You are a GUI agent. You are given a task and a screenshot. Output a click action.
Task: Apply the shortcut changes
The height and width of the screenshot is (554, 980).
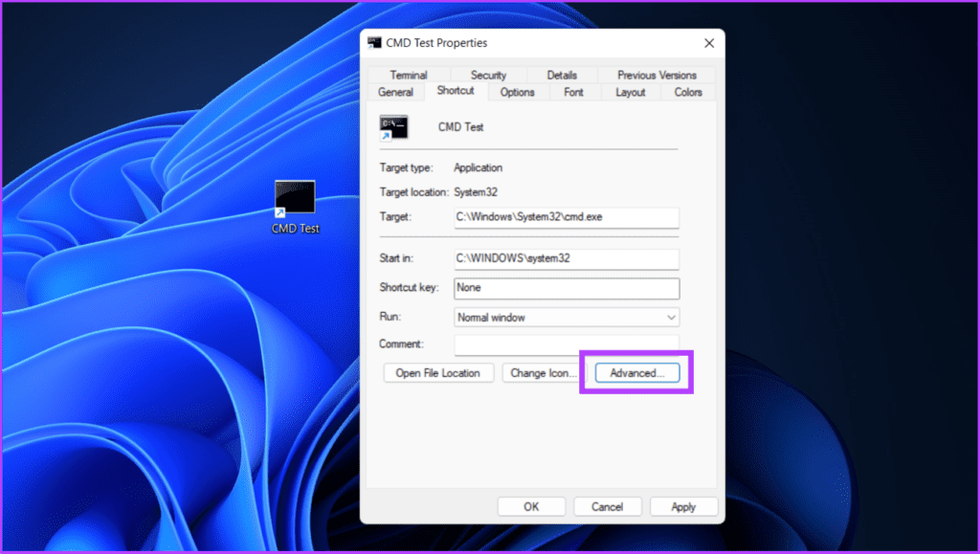tap(683, 506)
